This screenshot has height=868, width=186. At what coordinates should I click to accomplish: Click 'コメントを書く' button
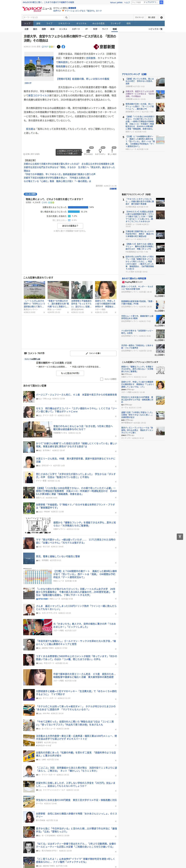click(93, 353)
